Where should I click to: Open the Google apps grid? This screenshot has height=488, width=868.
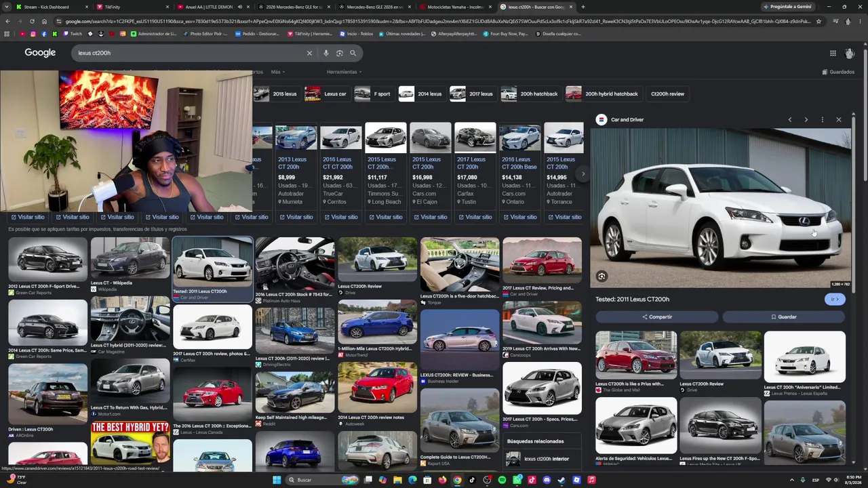pos(833,53)
